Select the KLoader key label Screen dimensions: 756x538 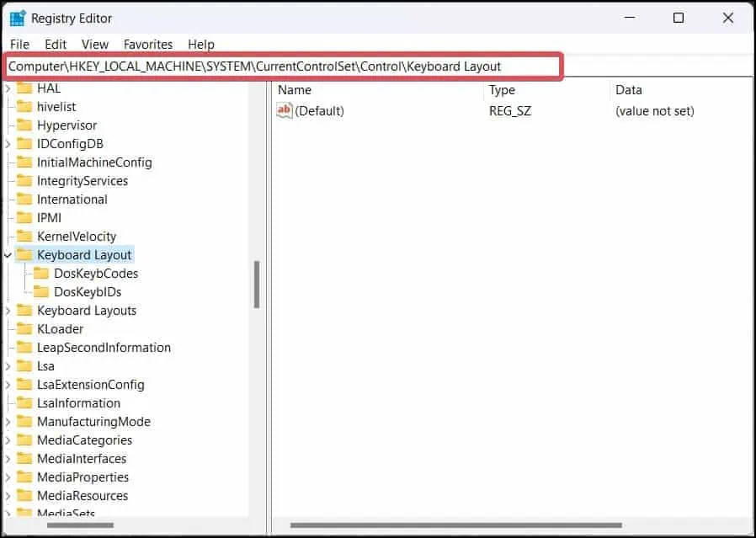point(61,328)
